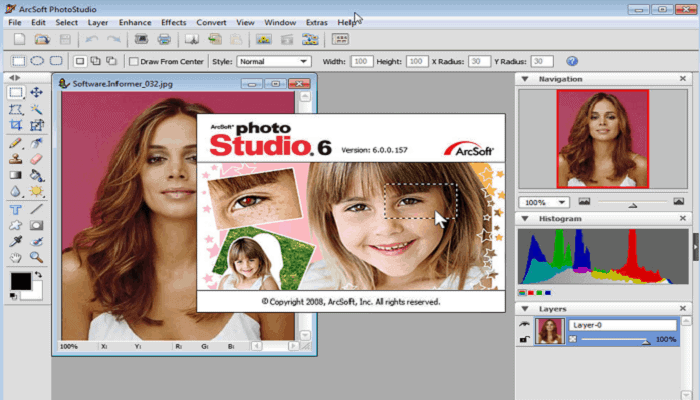Select the Rectangle Select tool in the toolbox
This screenshot has width=700, height=400.
coord(16,92)
